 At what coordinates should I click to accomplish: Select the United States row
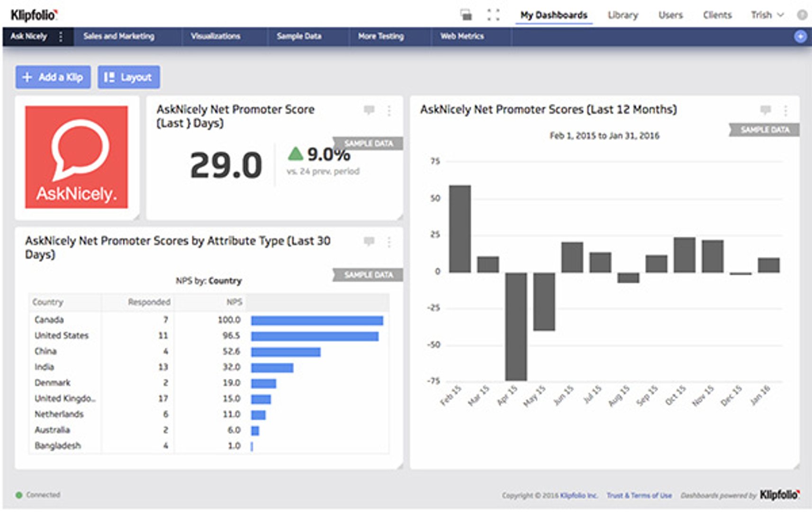pyautogui.click(x=209, y=336)
